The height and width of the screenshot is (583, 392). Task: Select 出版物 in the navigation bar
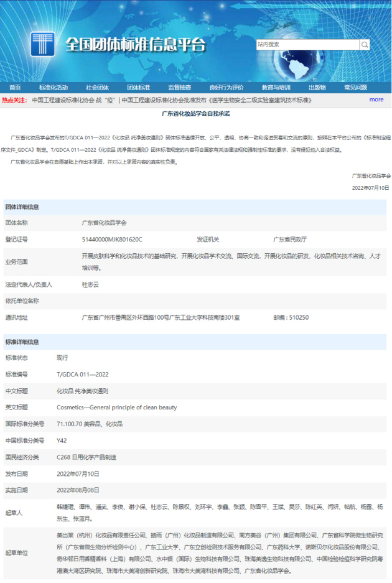(317, 87)
